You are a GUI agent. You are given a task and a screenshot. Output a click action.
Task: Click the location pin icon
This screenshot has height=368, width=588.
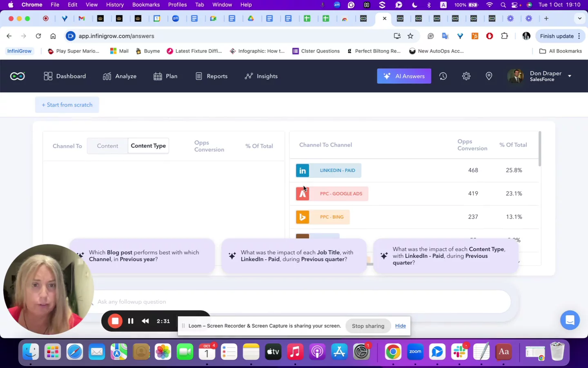point(489,76)
